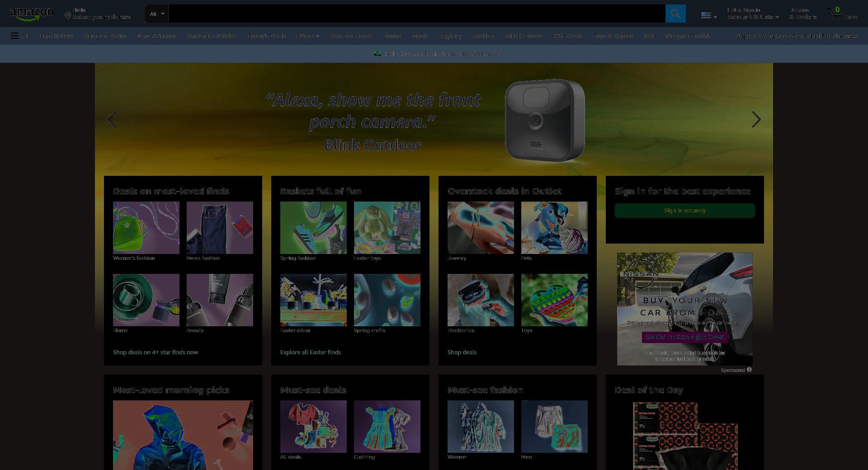Viewport: 868px width, 470px height.
Task: Open Shopper Toolkit nav item
Action: (688, 36)
